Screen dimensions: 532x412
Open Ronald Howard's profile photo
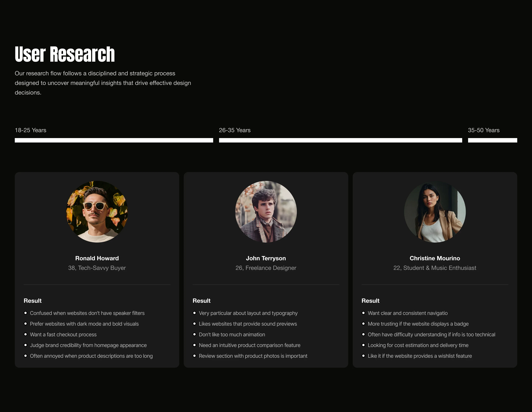pos(97,212)
